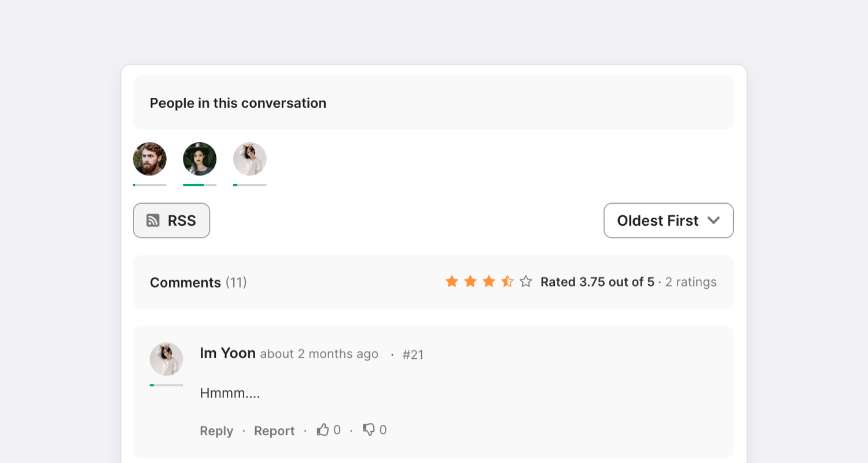Click the chevron arrow beside Oldest First
The image size is (868, 463).
pos(713,221)
